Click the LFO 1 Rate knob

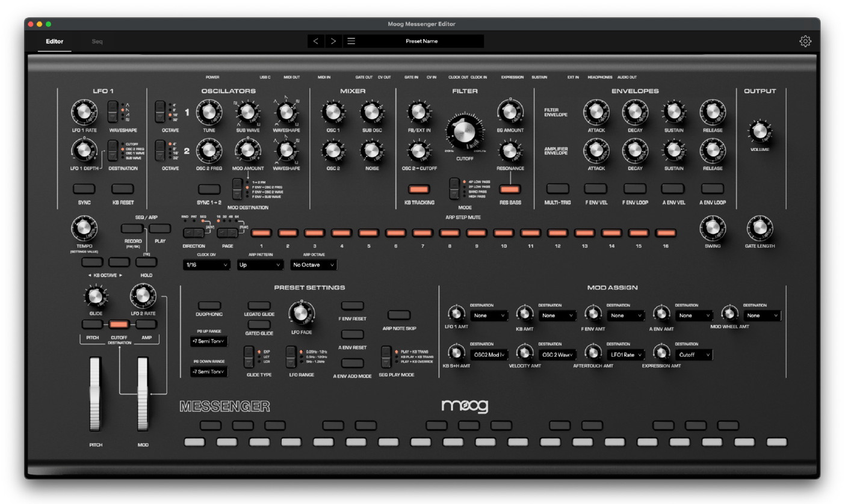(x=84, y=112)
